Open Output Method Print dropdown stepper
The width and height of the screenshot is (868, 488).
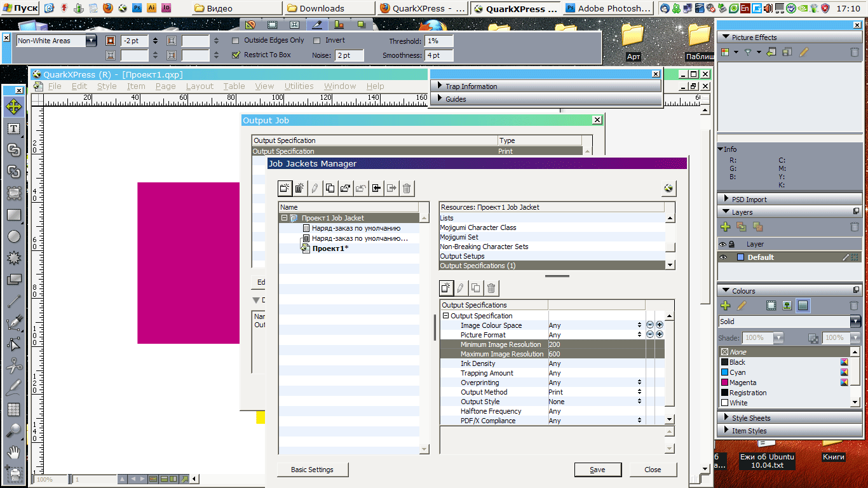[639, 392]
